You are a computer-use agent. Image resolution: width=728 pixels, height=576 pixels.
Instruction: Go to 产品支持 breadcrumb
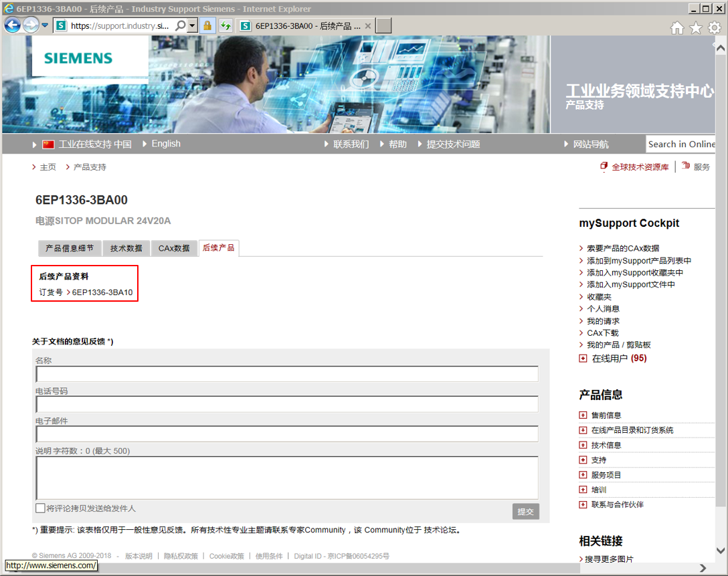coord(90,167)
